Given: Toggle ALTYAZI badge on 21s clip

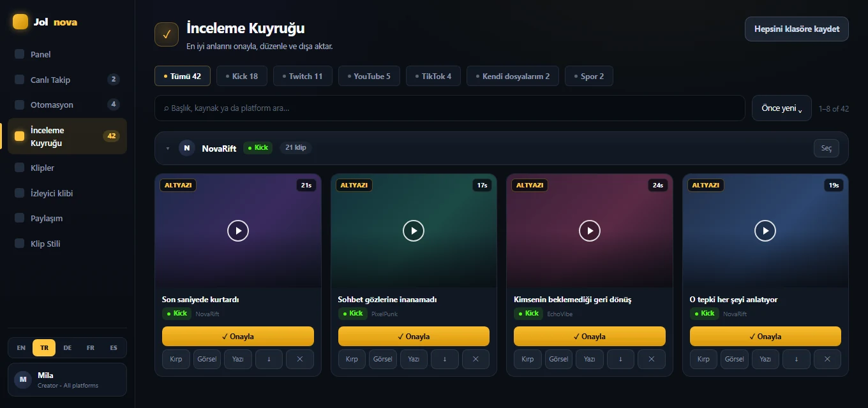Looking at the screenshot, I should coord(178,185).
